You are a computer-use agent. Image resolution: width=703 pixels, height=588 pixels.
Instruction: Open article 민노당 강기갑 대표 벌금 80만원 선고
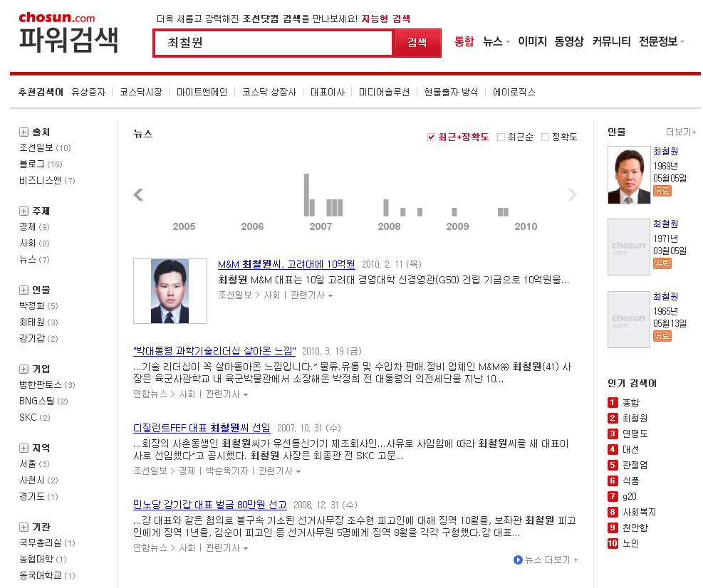[210, 505]
